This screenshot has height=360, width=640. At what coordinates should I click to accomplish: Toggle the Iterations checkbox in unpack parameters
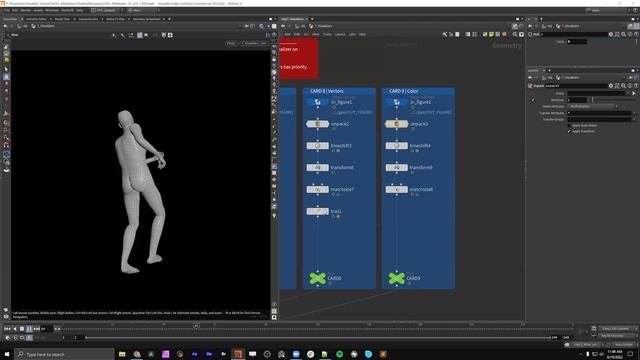tap(533, 100)
